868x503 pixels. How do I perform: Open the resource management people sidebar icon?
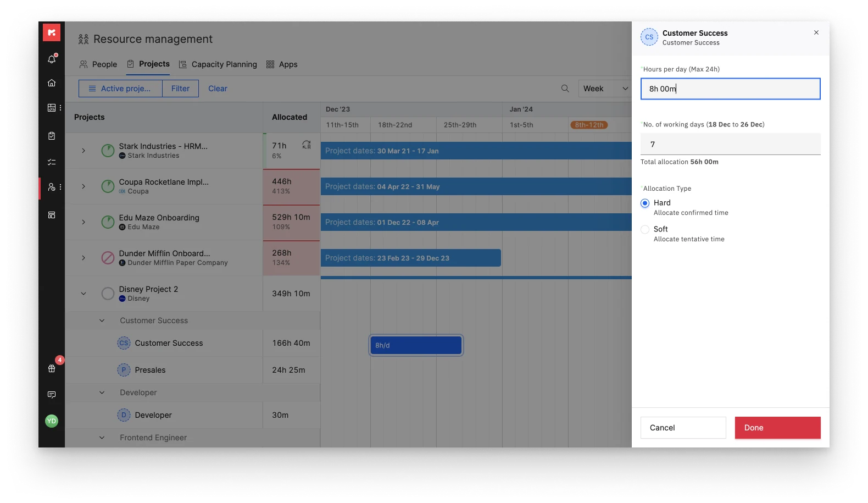[52, 187]
